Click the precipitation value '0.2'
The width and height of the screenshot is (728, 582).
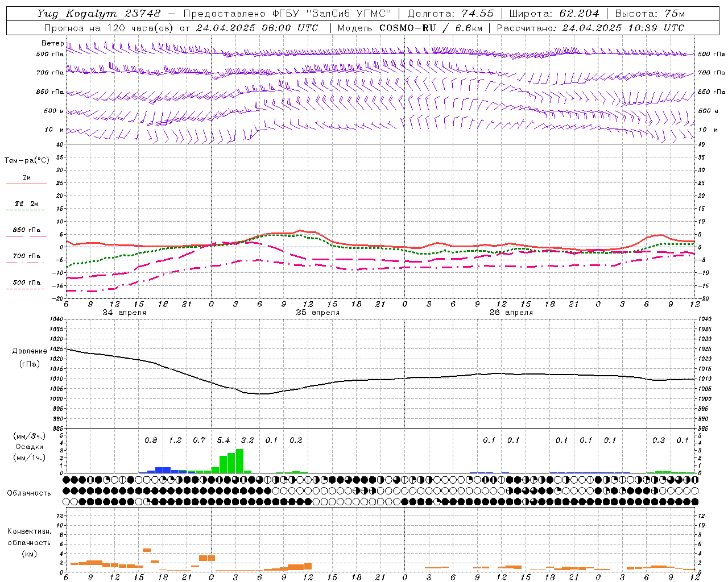296,440
